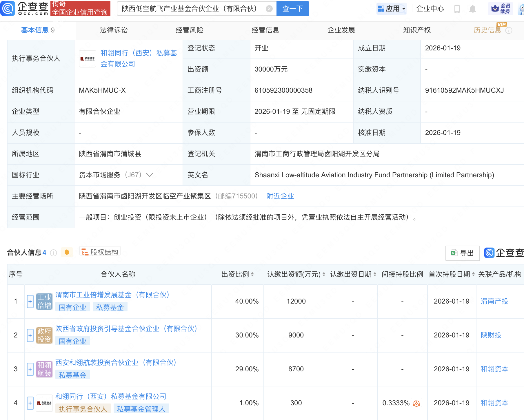Image resolution: width=524 pixels, height=420 pixels.
Task: Click the info icon beside 合伙人信息
Action: point(54,253)
